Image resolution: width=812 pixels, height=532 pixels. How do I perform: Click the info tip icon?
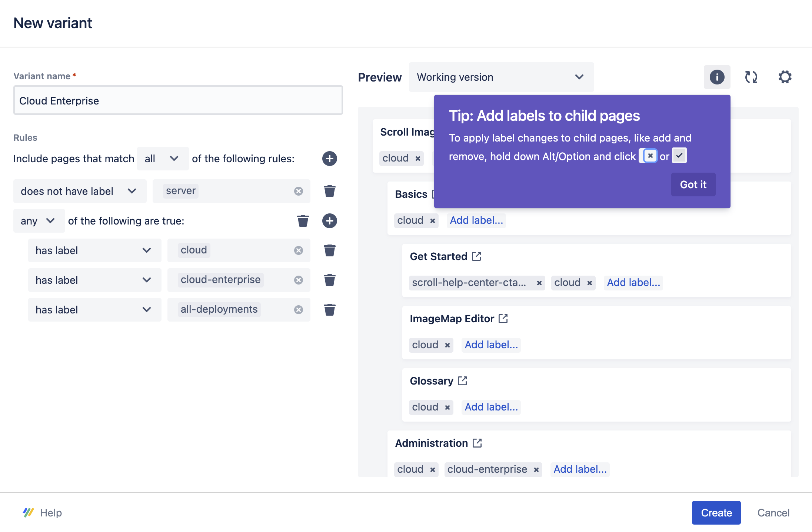coord(717,77)
